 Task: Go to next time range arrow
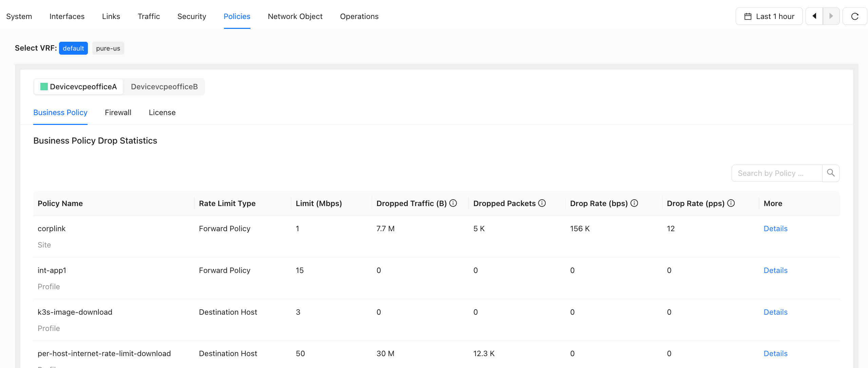click(x=831, y=16)
